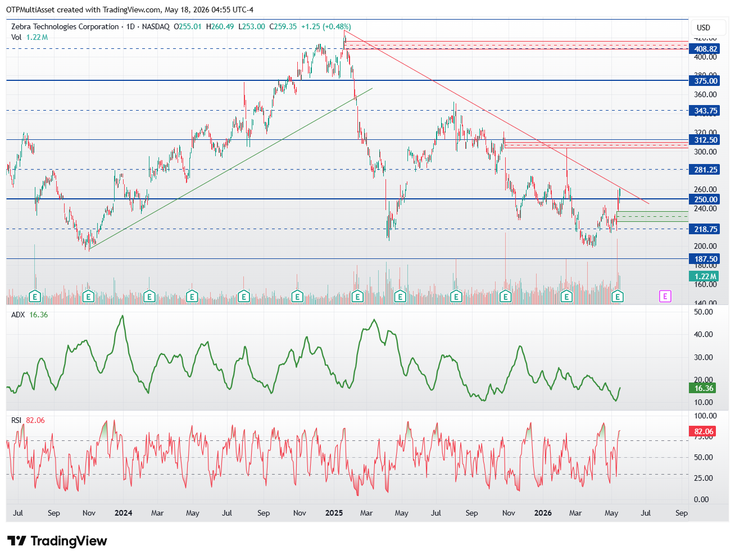Click the +1.25 (+0.48%) change value

click(x=326, y=26)
